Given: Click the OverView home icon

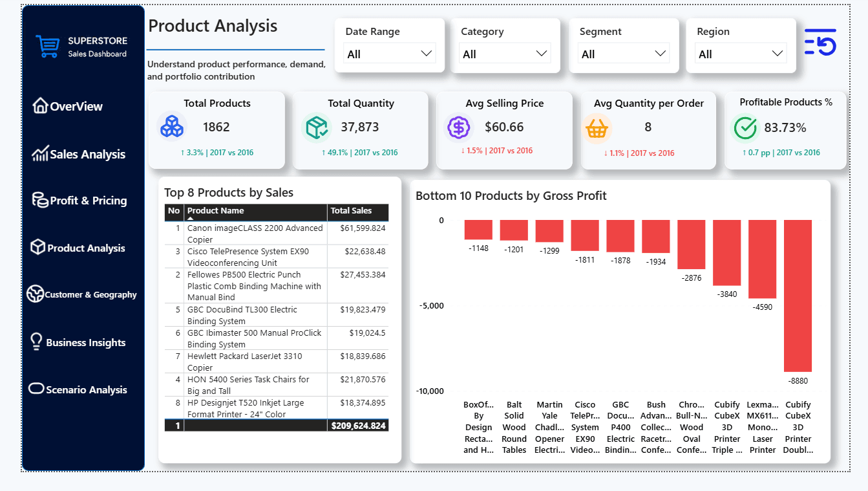Looking at the screenshot, I should click(x=40, y=105).
